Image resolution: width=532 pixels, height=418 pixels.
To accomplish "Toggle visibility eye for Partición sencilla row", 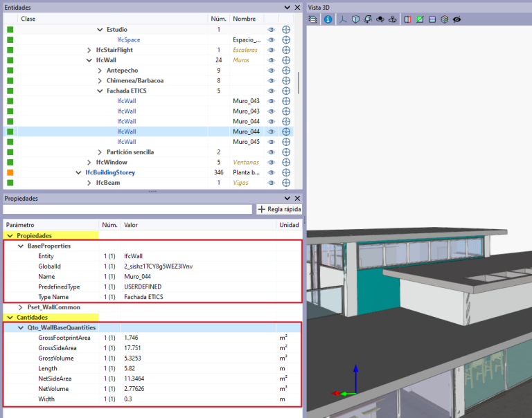I will point(271,152).
